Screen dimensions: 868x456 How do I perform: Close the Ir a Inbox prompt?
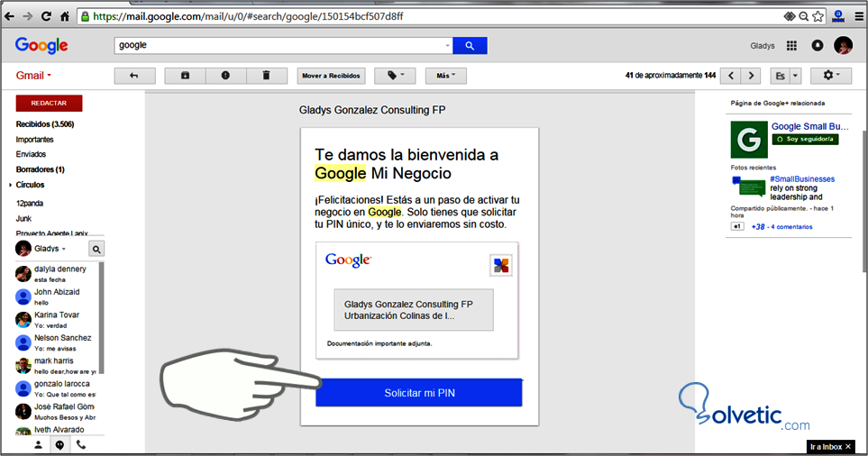coord(848,447)
